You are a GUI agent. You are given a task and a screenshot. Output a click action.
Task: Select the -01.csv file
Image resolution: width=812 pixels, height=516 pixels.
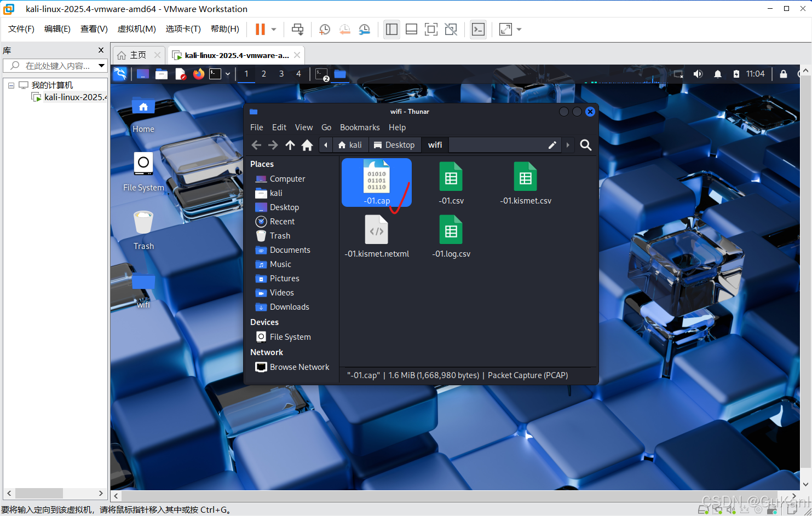coord(451,184)
